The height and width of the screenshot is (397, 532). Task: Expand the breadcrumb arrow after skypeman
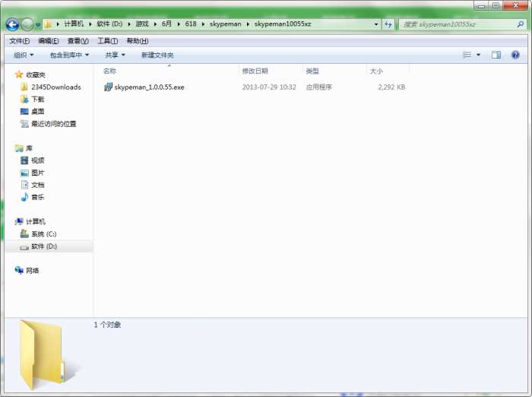coord(248,24)
